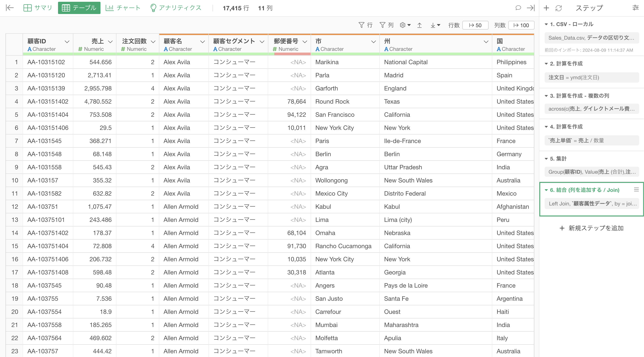Select the 4,780.552 sales cell
Viewport: 644px width, 357px height.
[95, 101]
